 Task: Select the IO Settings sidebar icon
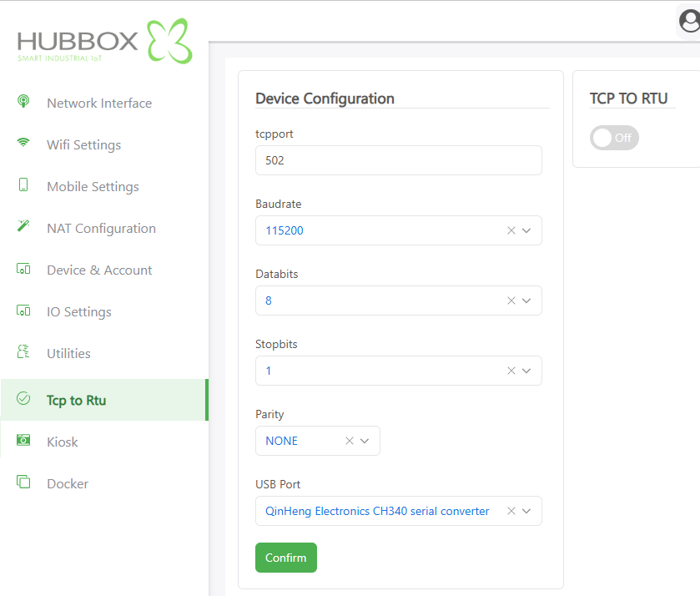[x=23, y=311]
